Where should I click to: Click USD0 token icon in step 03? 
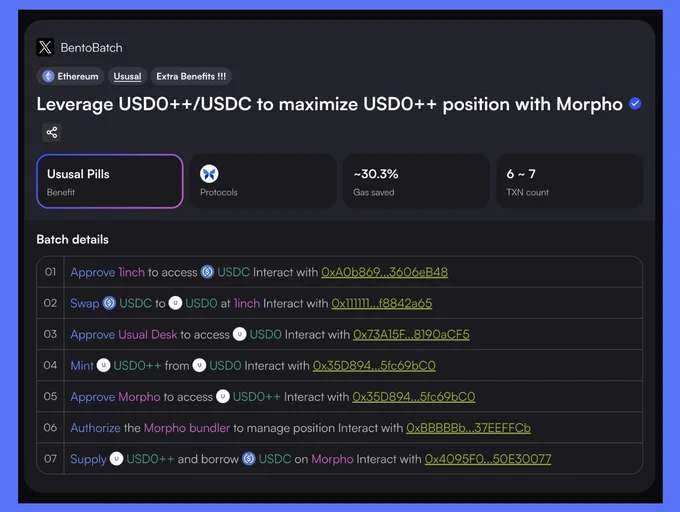240,334
